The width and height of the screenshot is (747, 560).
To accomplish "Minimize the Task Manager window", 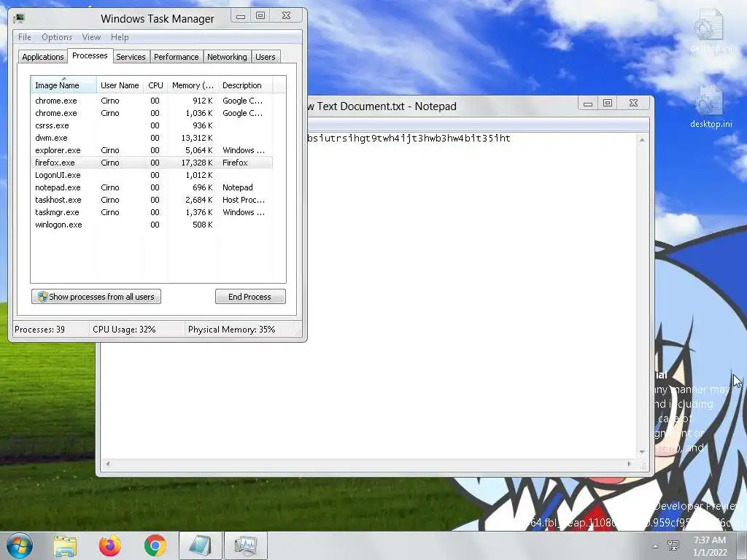I will [241, 16].
